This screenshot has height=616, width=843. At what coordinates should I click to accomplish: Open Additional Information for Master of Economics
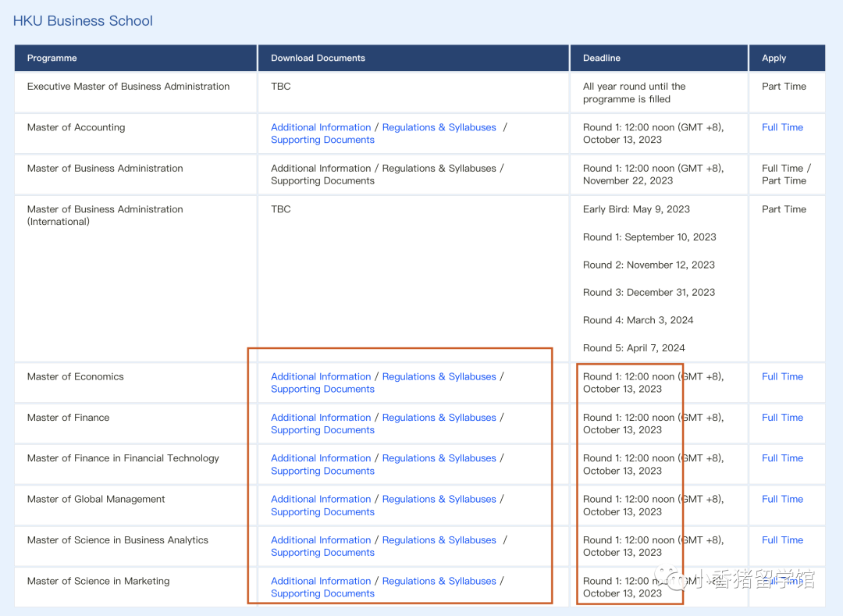(321, 377)
